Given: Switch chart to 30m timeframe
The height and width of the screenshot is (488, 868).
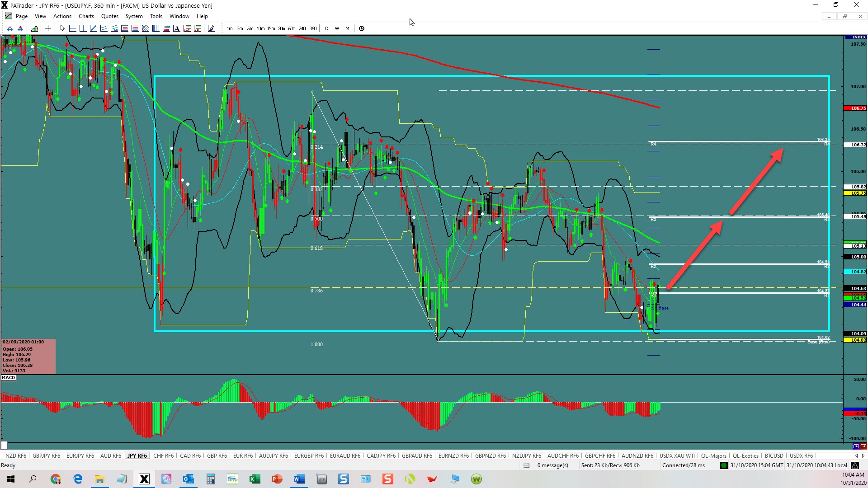Looking at the screenshot, I should [x=281, y=28].
